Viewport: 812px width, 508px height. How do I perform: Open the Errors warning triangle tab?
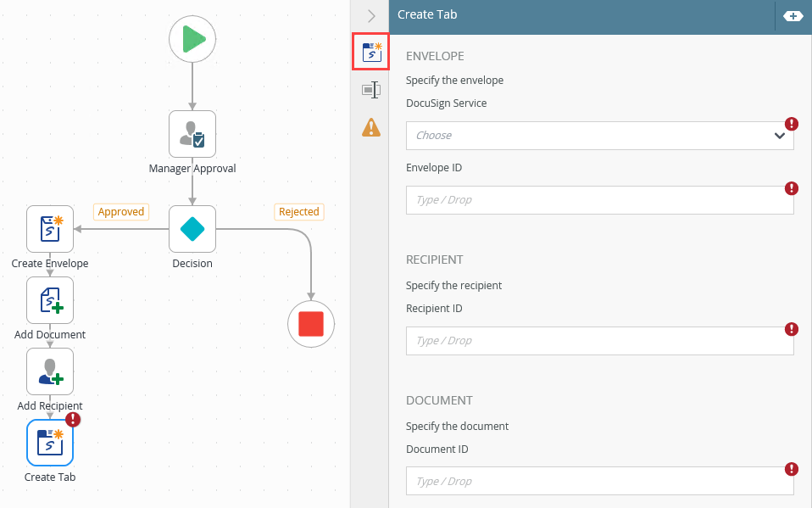pos(370,127)
